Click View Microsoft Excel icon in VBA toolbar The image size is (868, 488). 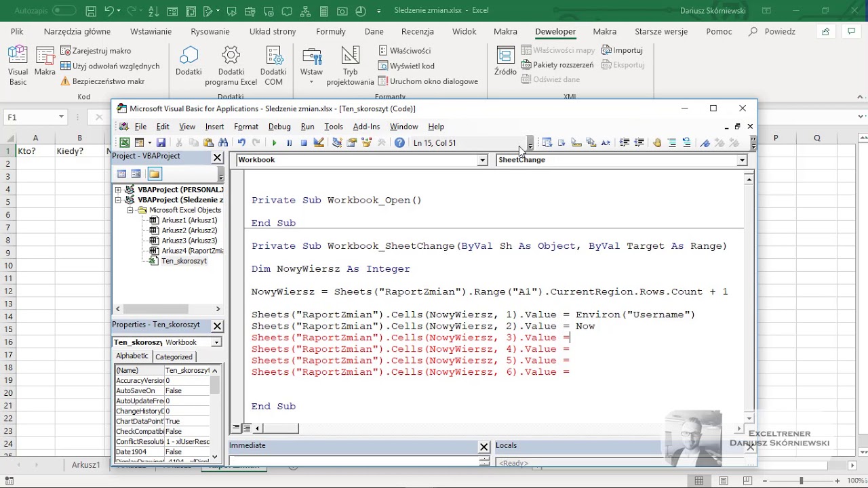click(x=125, y=143)
